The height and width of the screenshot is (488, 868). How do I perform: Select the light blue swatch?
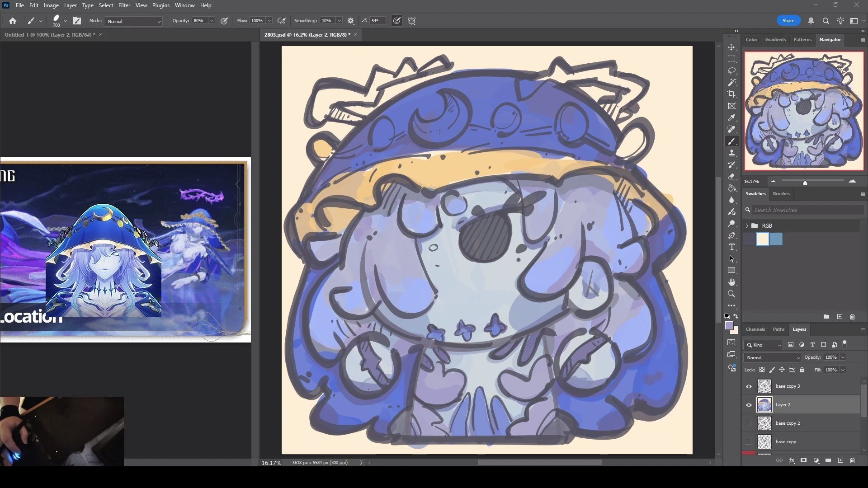point(776,239)
